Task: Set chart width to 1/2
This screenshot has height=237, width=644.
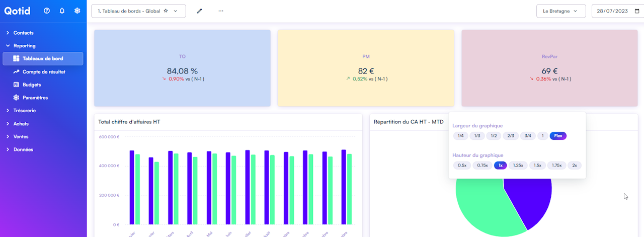Action: pyautogui.click(x=494, y=136)
